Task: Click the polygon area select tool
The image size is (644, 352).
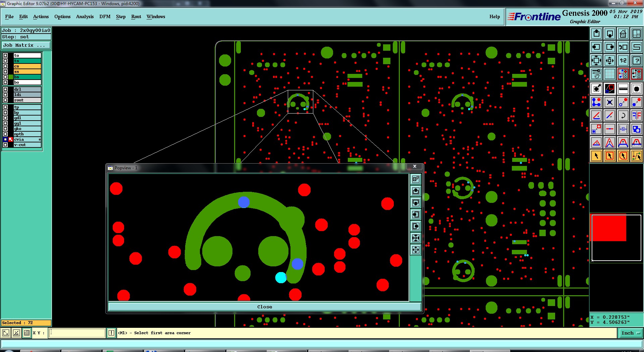Action: tap(623, 156)
